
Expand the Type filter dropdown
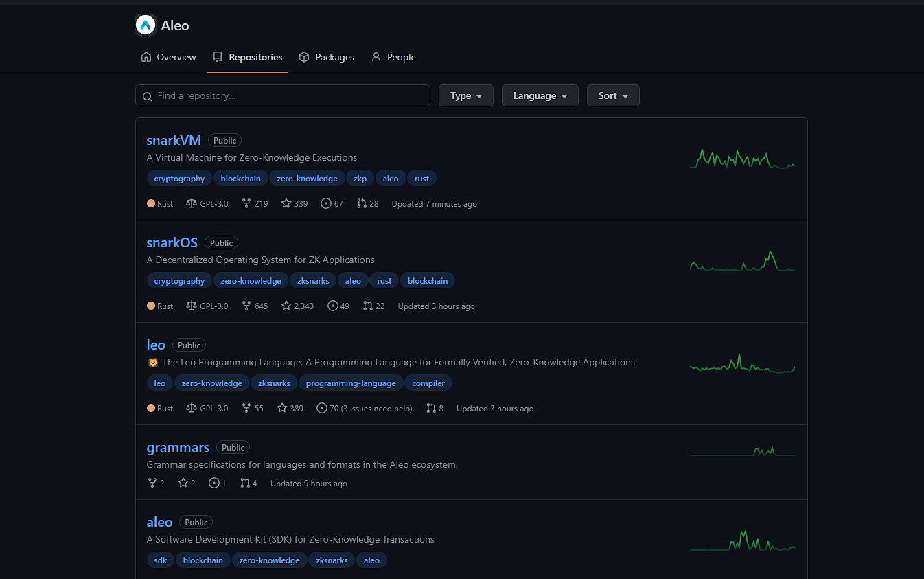(466, 96)
